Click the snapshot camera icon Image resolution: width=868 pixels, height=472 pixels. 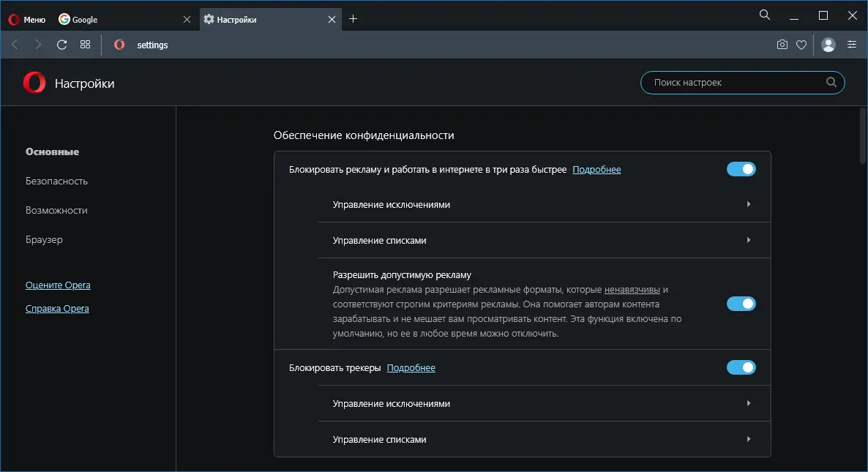(782, 45)
